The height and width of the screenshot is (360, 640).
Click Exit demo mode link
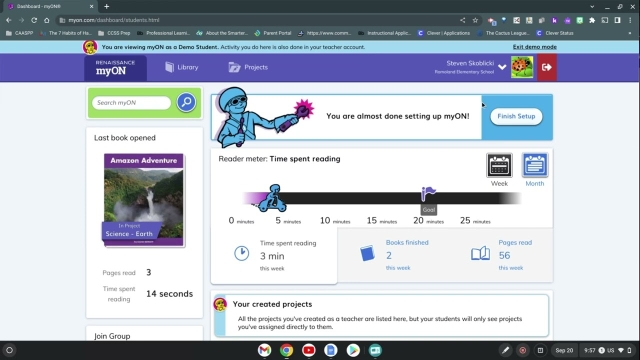coord(534,47)
